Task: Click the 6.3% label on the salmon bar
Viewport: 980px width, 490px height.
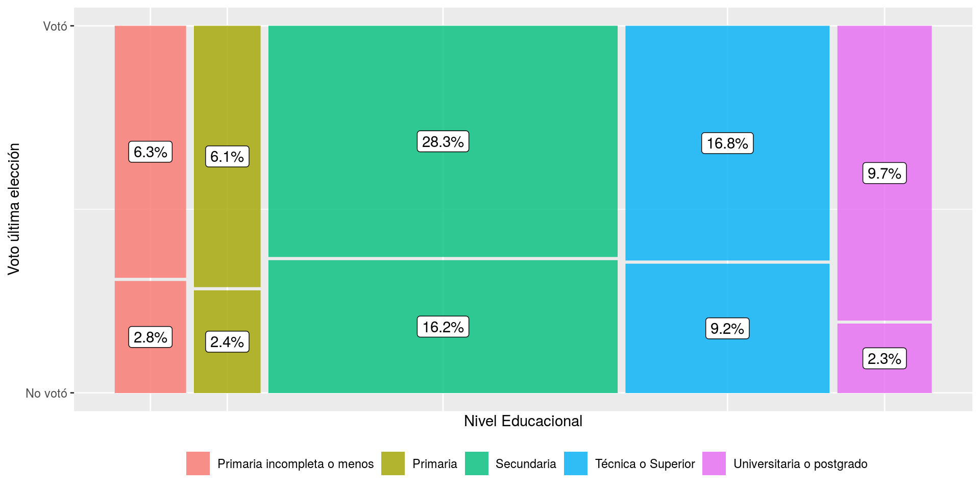Action: [x=151, y=152]
